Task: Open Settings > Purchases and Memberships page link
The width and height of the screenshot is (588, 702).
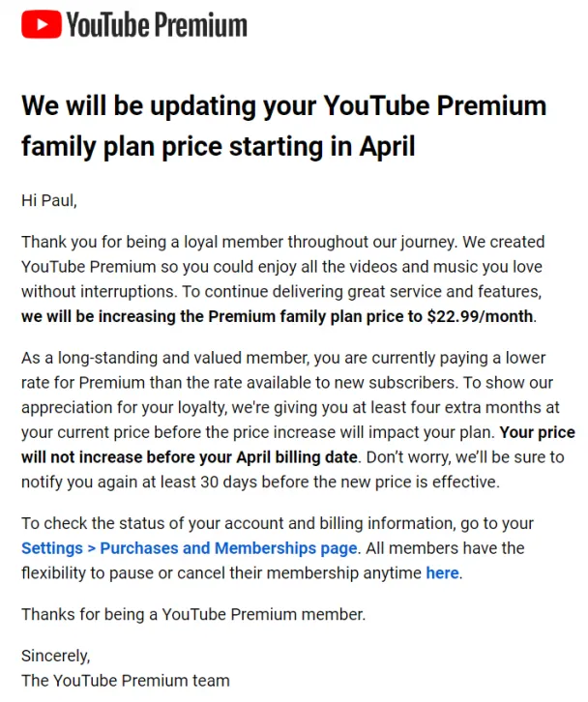Action: point(190,548)
